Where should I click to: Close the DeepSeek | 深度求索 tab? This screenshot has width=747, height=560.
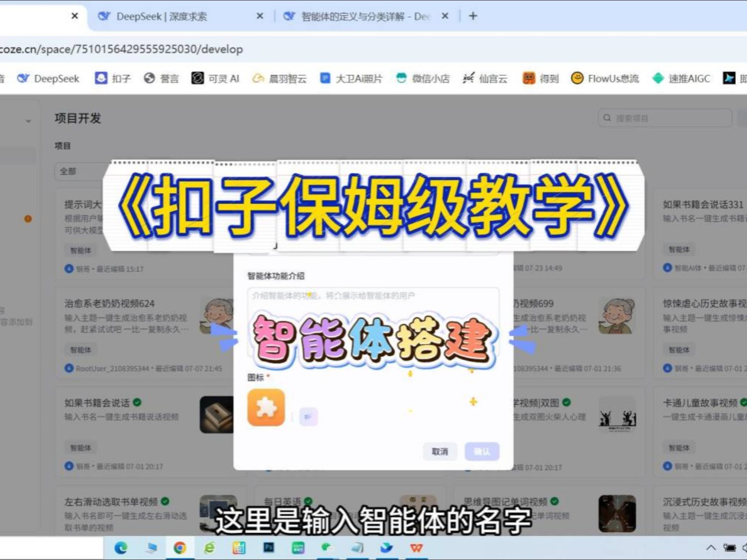pos(260,16)
